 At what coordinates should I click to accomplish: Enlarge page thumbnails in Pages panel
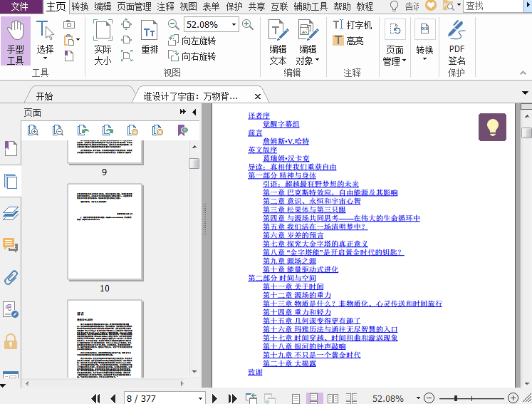point(33,130)
